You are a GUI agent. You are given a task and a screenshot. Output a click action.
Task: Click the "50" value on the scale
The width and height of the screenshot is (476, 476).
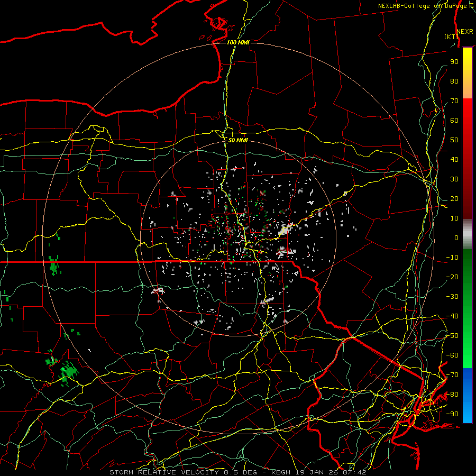click(454, 140)
